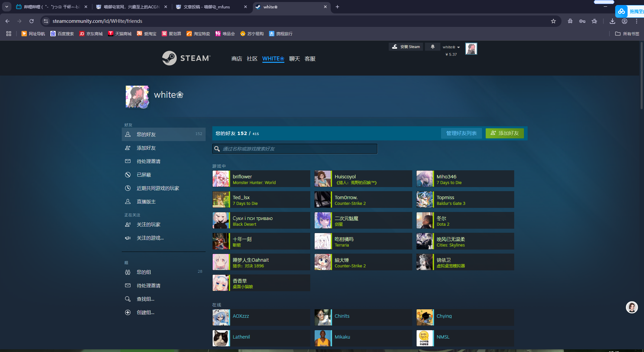The width and height of the screenshot is (644, 352).
Task: Click the large white profile avatar
Action: (137, 97)
